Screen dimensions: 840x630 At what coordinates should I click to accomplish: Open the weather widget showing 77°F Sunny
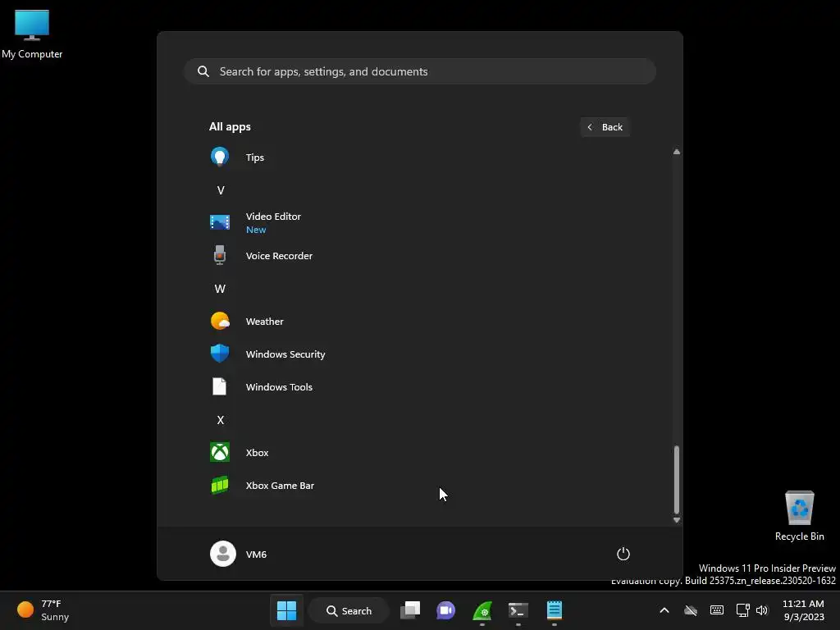[x=43, y=610]
